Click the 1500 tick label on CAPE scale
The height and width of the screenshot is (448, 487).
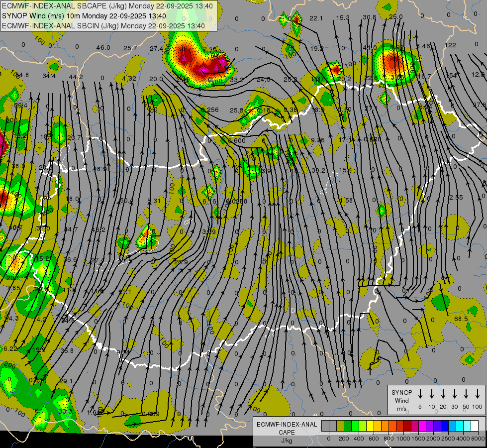click(x=418, y=439)
